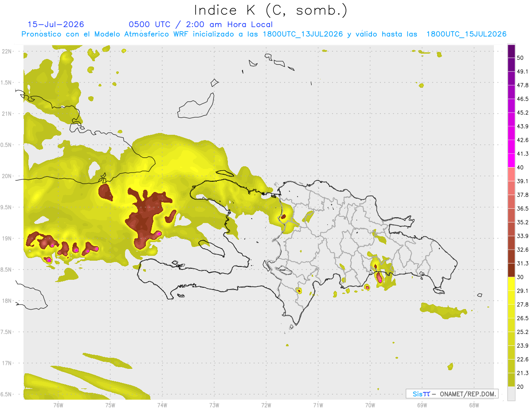The image size is (532, 411).
Task: Select the date label "15-Jul-2026"
Action: (x=56, y=24)
